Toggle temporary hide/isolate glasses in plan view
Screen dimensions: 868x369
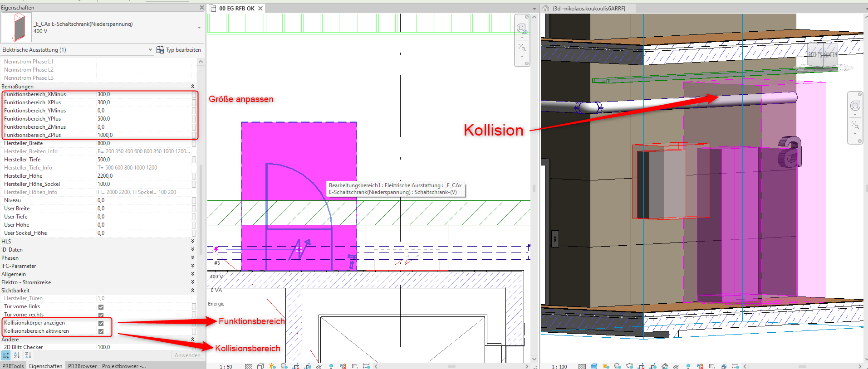click(319, 366)
